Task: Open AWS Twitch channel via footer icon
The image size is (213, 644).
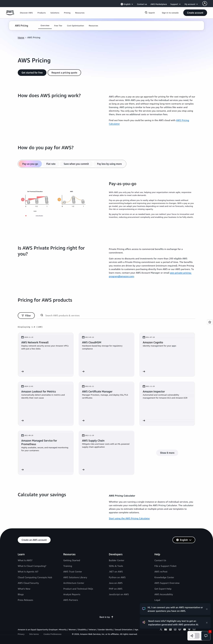Action: [x=180, y=629]
